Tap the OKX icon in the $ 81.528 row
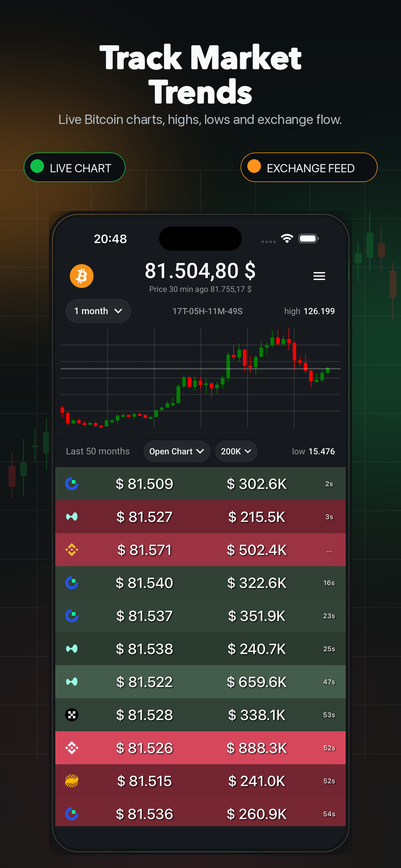The image size is (401, 868). [x=72, y=715]
